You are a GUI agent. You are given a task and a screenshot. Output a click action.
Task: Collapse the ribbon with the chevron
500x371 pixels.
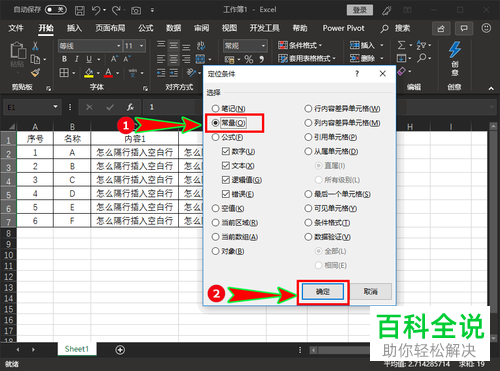click(x=491, y=88)
